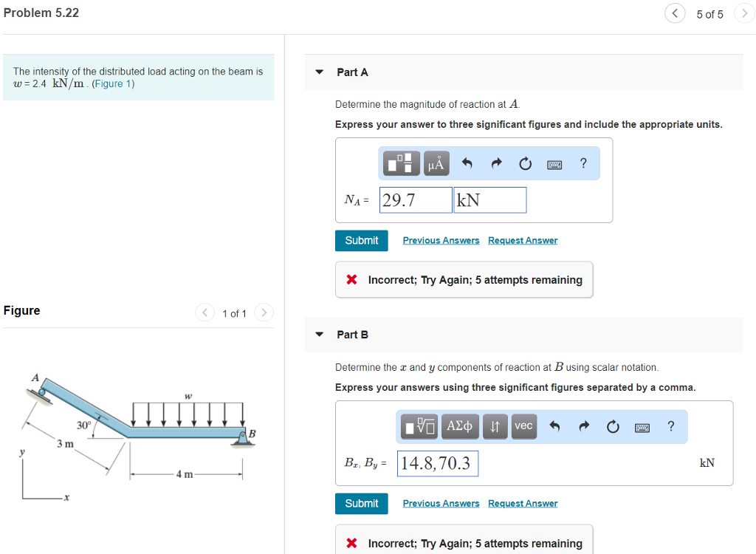The image size is (756, 554).
Task: Click Request Answer under Part A
Action: 523,240
